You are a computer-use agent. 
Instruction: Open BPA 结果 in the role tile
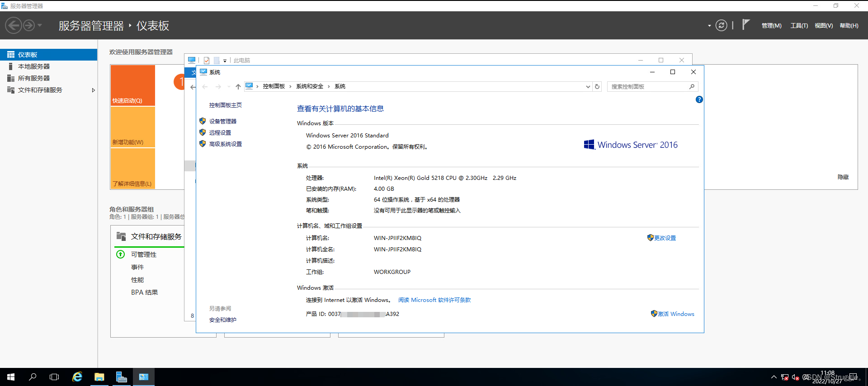[x=144, y=292]
